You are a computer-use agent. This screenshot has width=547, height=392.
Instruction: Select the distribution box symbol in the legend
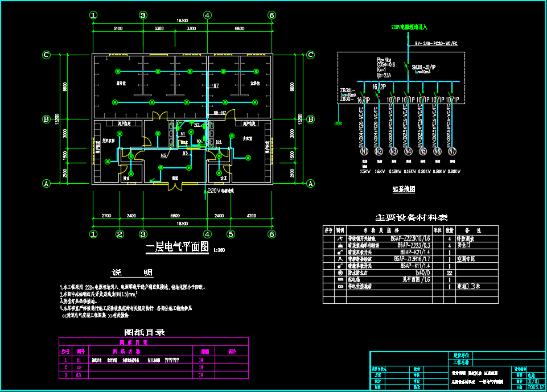(340, 279)
